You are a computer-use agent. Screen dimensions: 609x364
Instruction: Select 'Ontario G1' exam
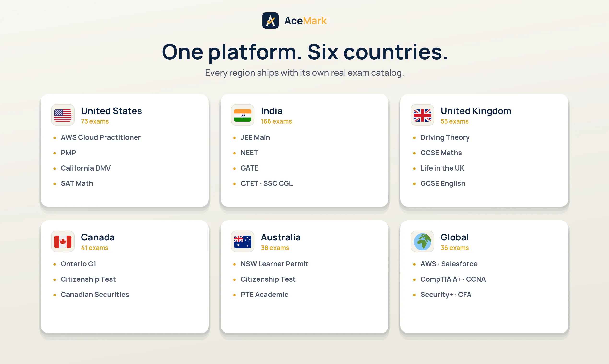coord(78,264)
